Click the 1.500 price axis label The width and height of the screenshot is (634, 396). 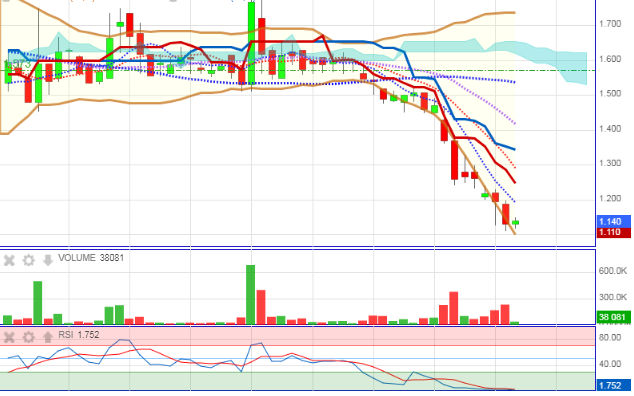point(610,93)
